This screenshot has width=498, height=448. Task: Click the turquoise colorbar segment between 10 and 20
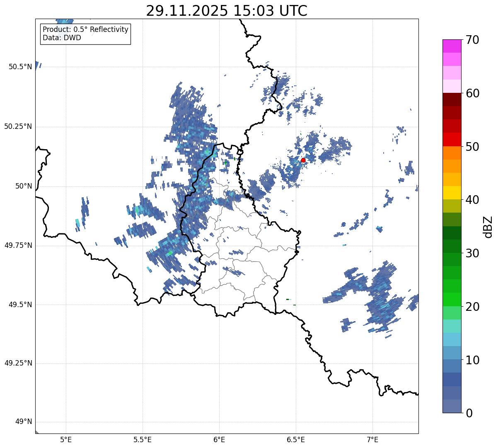click(452, 326)
